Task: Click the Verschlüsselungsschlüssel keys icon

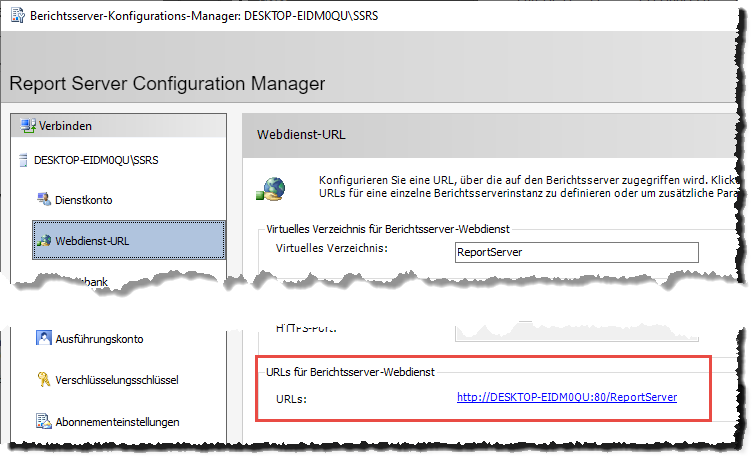Action: [x=43, y=380]
